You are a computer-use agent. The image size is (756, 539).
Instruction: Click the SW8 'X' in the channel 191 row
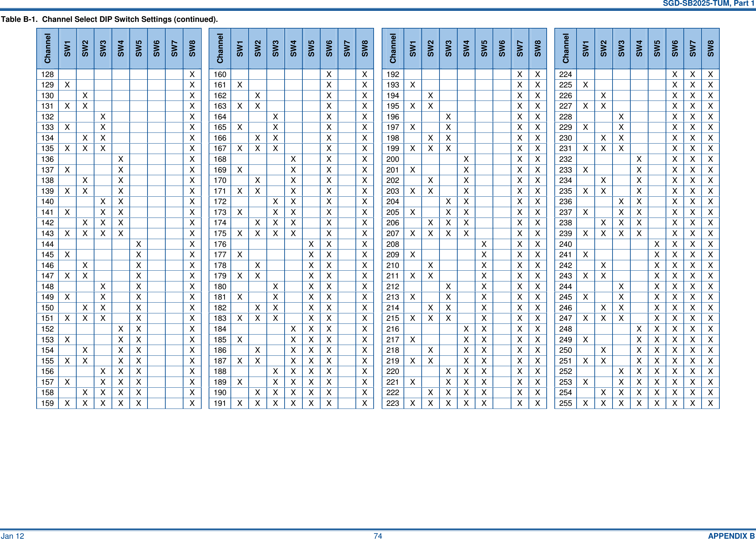pyautogui.click(x=365, y=403)
